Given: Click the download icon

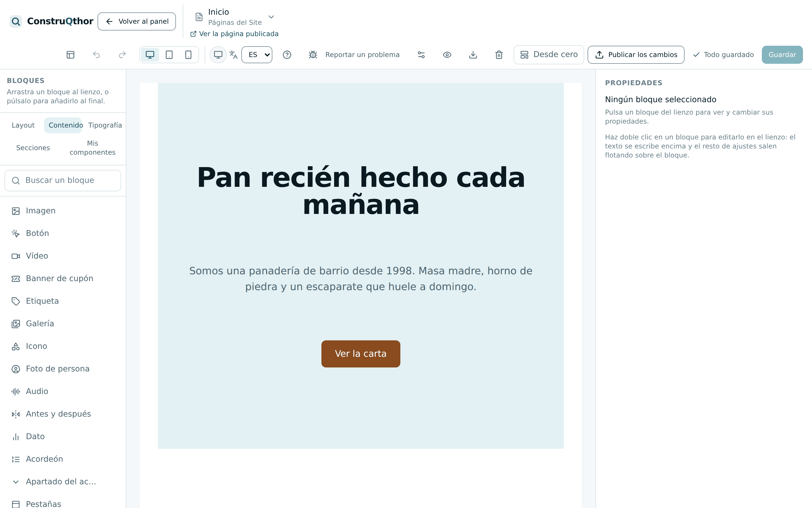Looking at the screenshot, I should 473,55.
